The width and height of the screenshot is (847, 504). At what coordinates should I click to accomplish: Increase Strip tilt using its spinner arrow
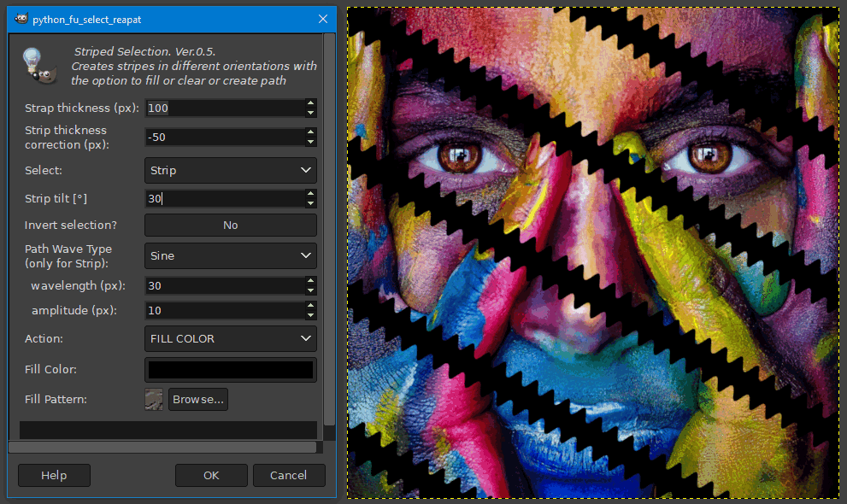pos(309,194)
